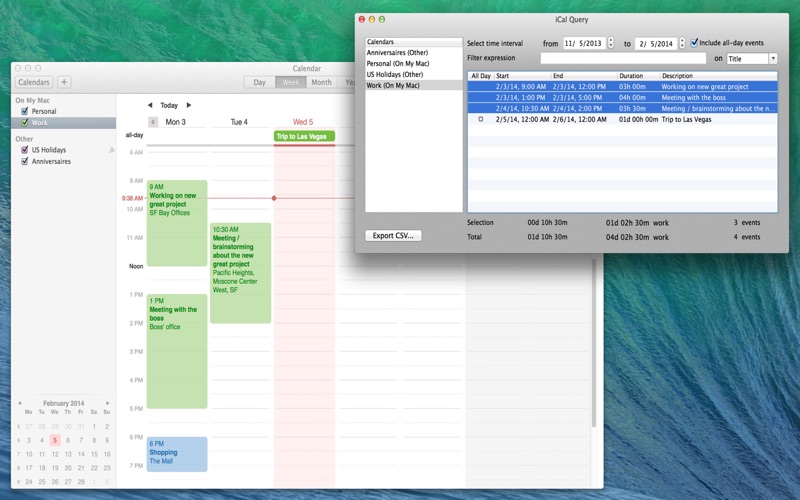Toggle the Work calendar checkbox
Screen dimensions: 800x500
[x=24, y=122]
